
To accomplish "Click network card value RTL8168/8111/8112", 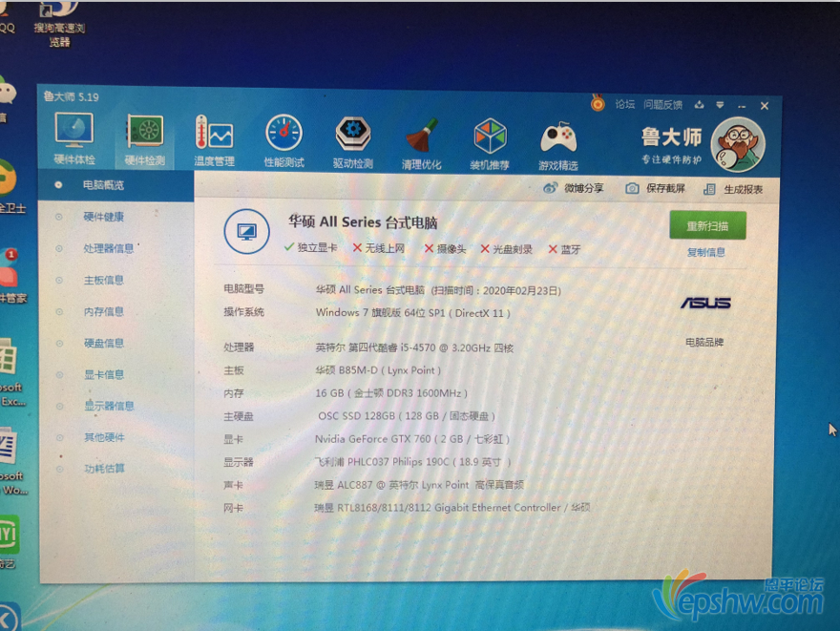I will pos(452,508).
